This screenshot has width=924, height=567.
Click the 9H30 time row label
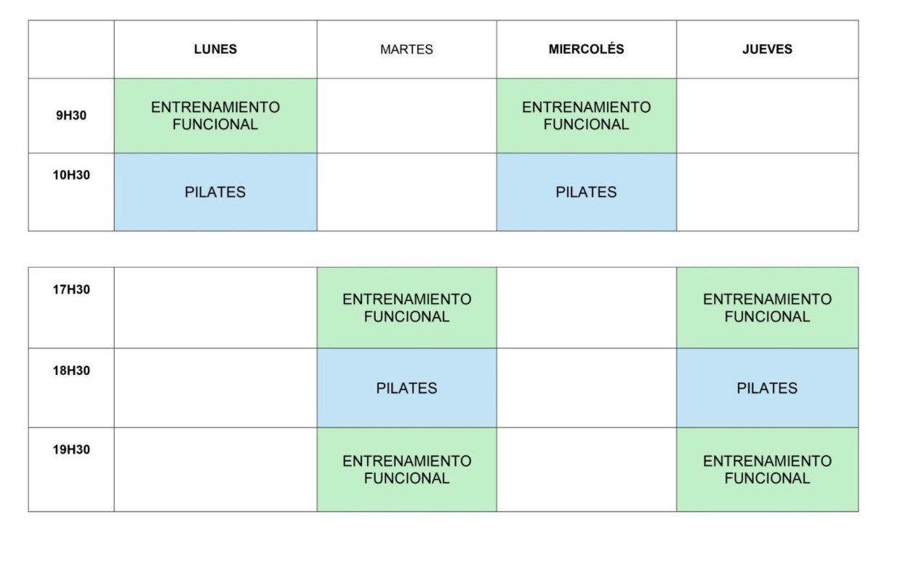click(x=71, y=116)
